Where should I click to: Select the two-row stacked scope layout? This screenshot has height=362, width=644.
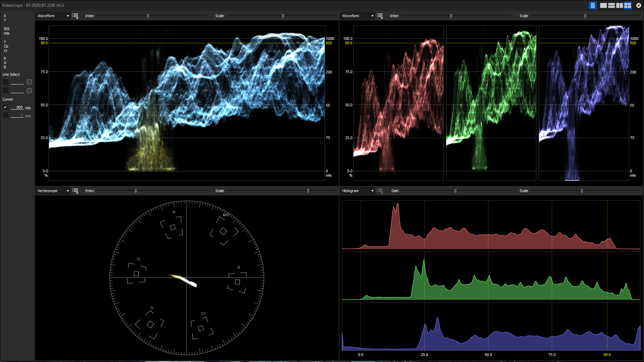tap(611, 5)
